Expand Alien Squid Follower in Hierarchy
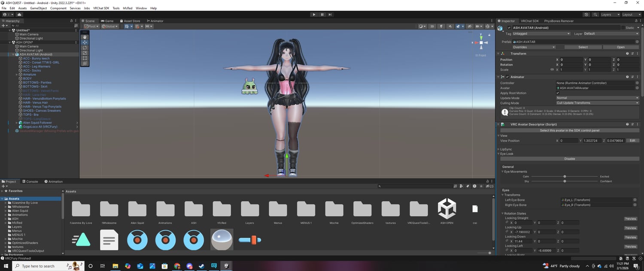 pos(17,123)
